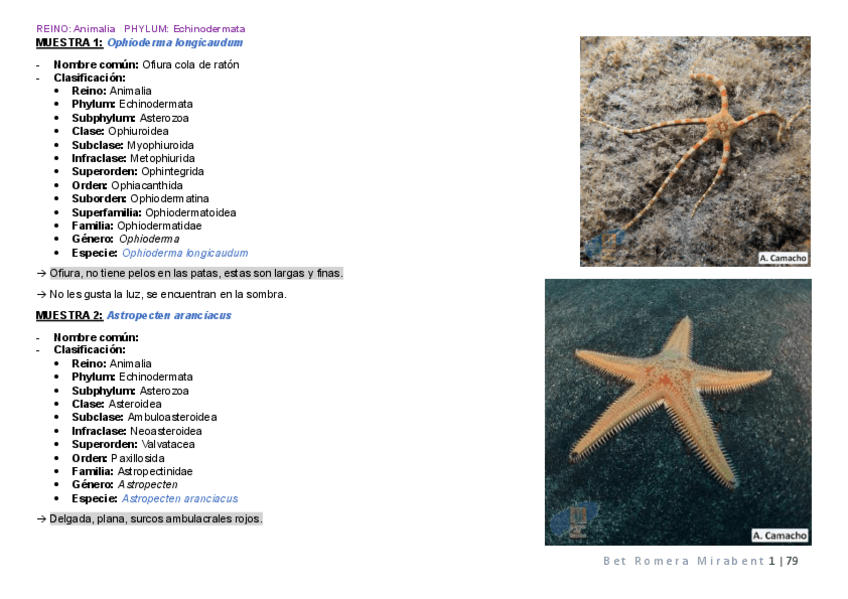Click the Familia: Astropectinidae bullet
Screen dimensions: 848x599
132,471
